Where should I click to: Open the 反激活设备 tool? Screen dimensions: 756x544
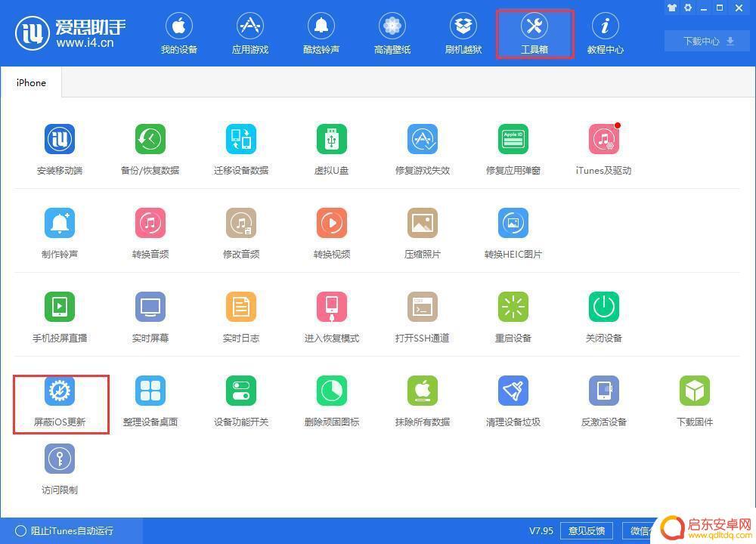coord(603,391)
